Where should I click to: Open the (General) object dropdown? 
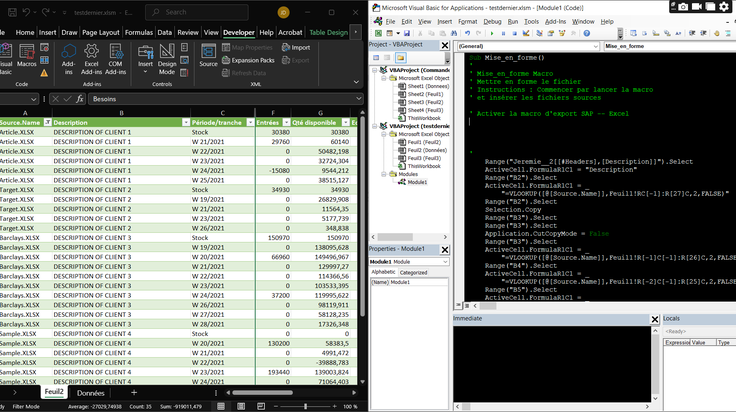pos(529,46)
